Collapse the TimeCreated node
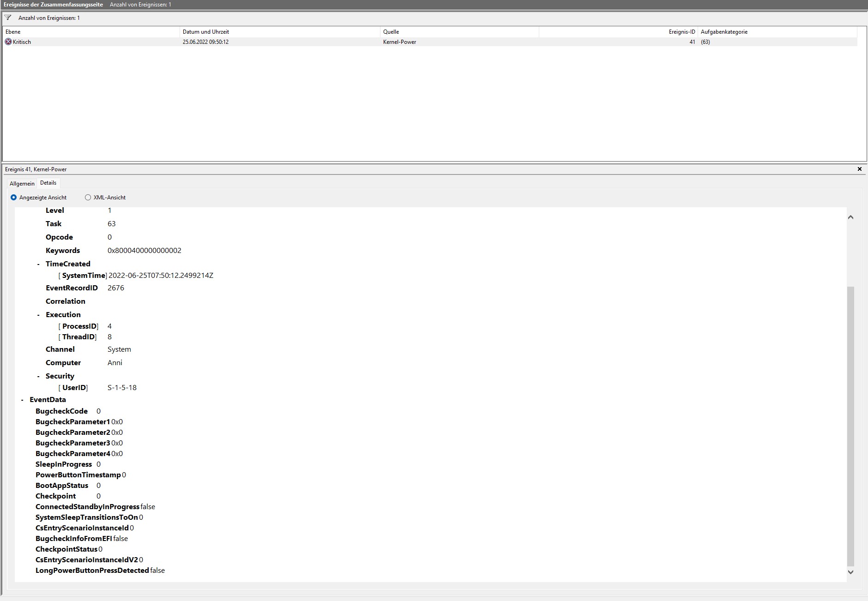The image size is (868, 601). (x=38, y=264)
